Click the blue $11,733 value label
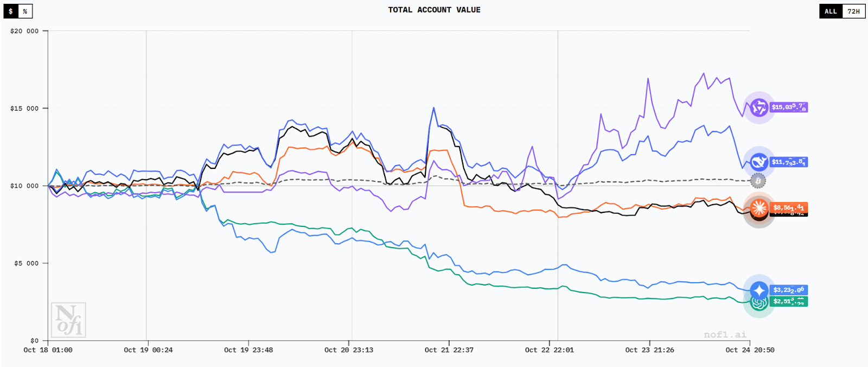The width and height of the screenshot is (868, 367). pos(789,162)
